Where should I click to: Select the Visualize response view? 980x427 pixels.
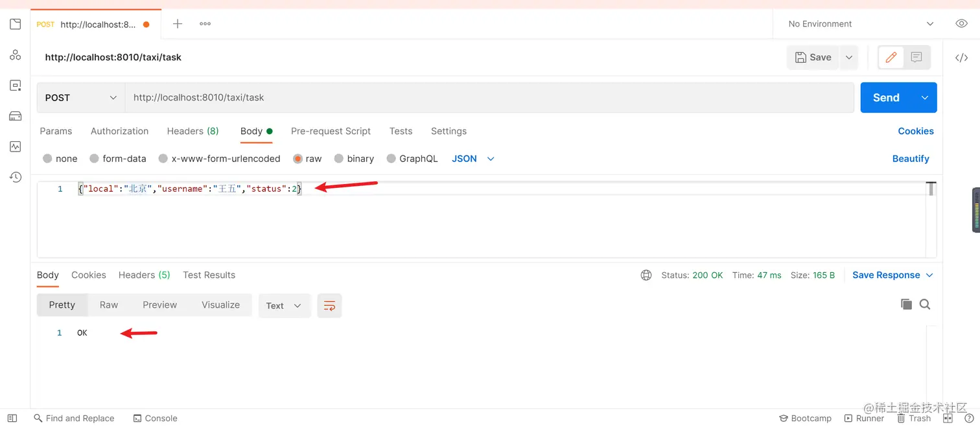(220, 305)
